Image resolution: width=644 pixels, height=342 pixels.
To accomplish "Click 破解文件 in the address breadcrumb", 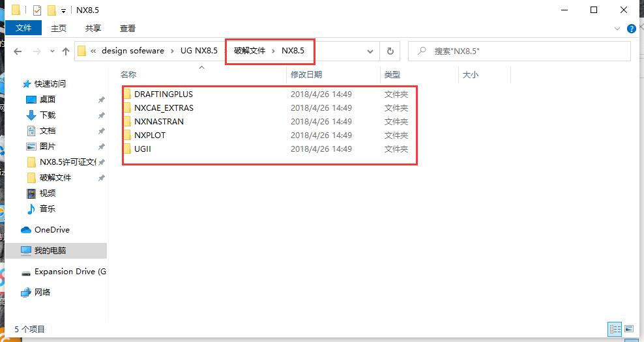I will point(250,51).
